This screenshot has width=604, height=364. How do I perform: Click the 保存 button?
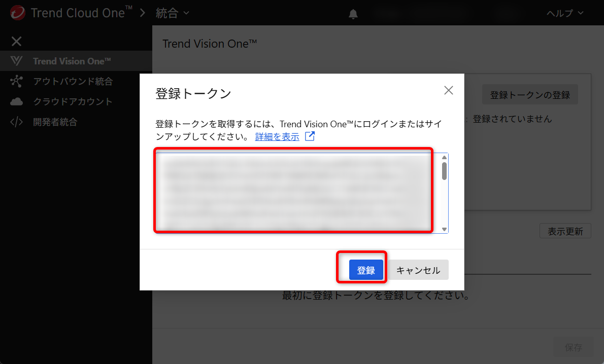tap(573, 347)
